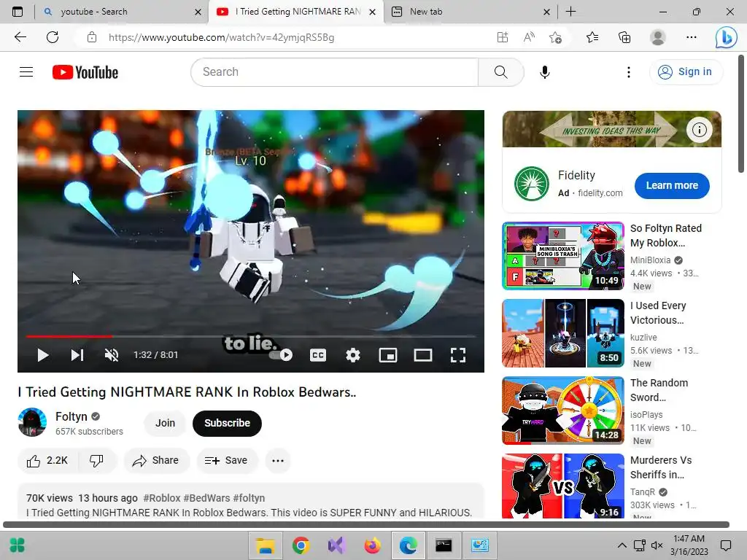Image resolution: width=747 pixels, height=560 pixels.
Task: Skip to the next video
Action: 77,355
